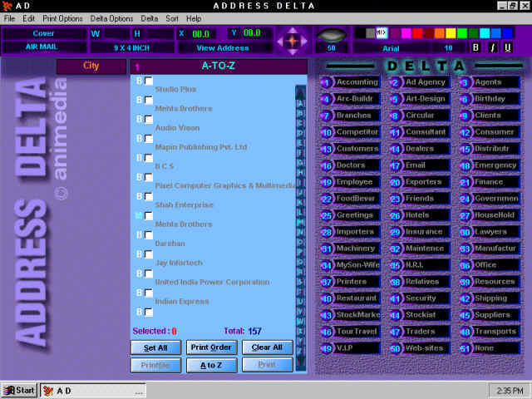
Task: Tick the checkbox above Shah Enterprise
Action: click(x=149, y=196)
